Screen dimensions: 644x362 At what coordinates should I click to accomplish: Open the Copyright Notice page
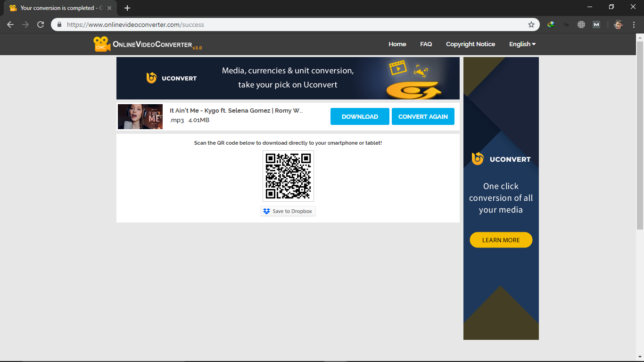pos(471,44)
